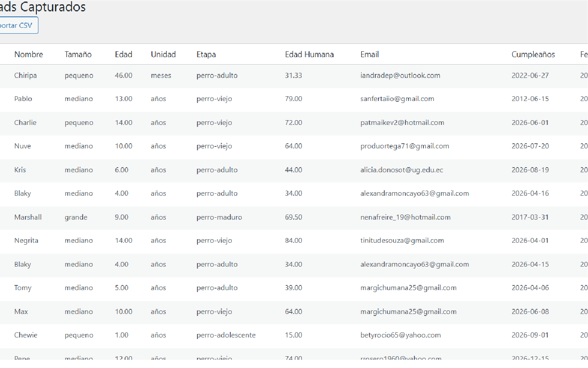This screenshot has height=368, width=588.
Task: Select the Edad Humana column header
Action: click(309, 54)
